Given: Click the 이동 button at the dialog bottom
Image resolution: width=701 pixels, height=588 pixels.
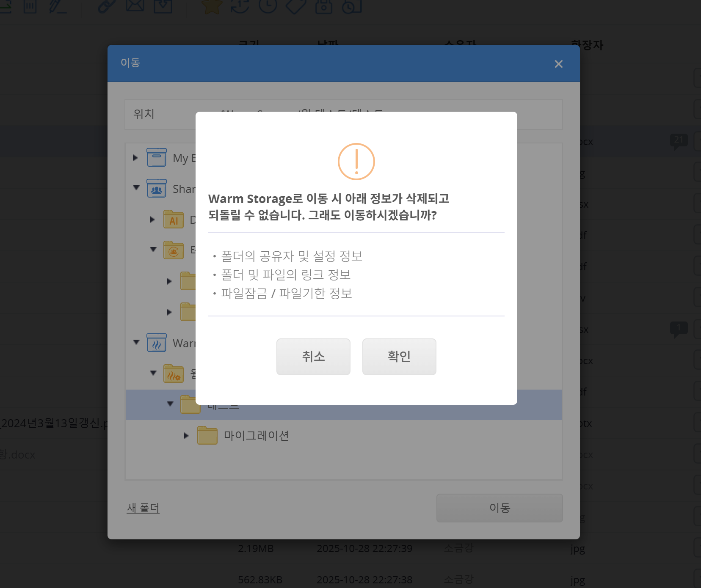Looking at the screenshot, I should pos(499,508).
